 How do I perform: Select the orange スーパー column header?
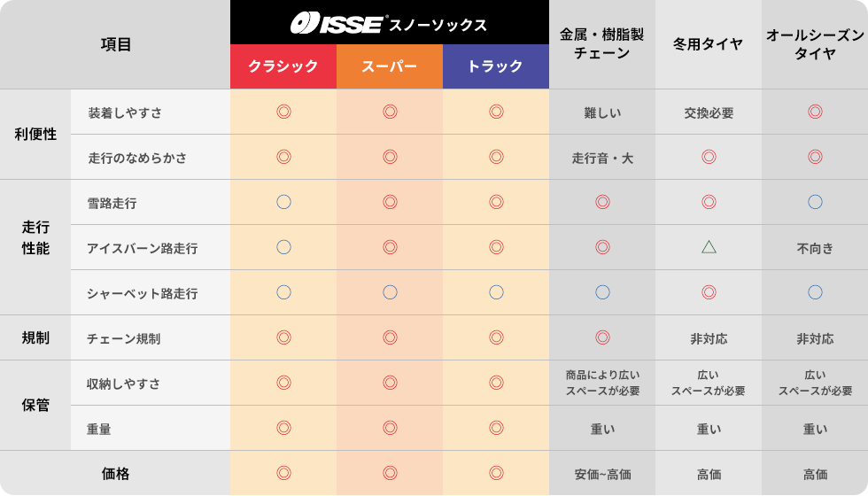point(390,66)
